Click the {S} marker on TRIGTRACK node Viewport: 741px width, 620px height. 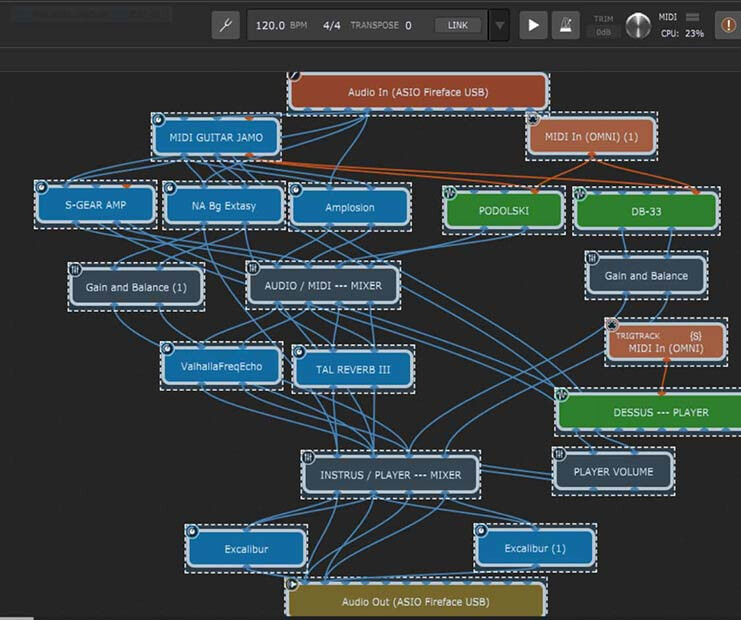pyautogui.click(x=695, y=336)
